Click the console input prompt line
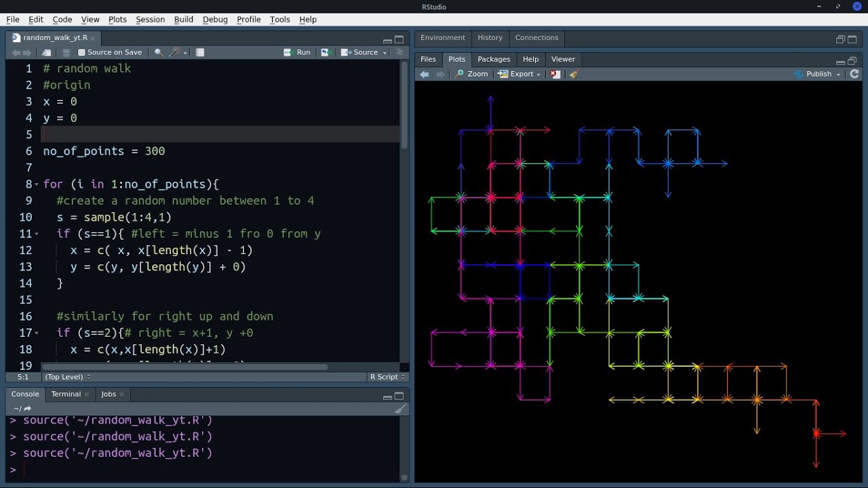Viewport: 868px width, 488px height. (x=207, y=470)
